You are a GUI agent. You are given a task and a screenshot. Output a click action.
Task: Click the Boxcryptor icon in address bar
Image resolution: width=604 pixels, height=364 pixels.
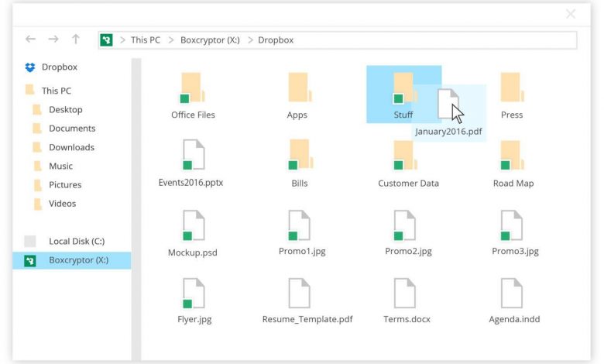pyautogui.click(x=106, y=39)
